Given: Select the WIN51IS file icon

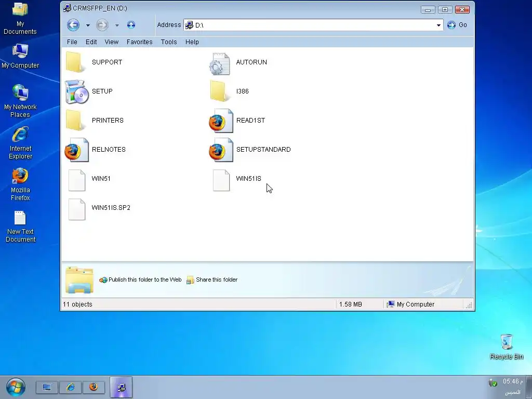Looking at the screenshot, I should [221, 180].
